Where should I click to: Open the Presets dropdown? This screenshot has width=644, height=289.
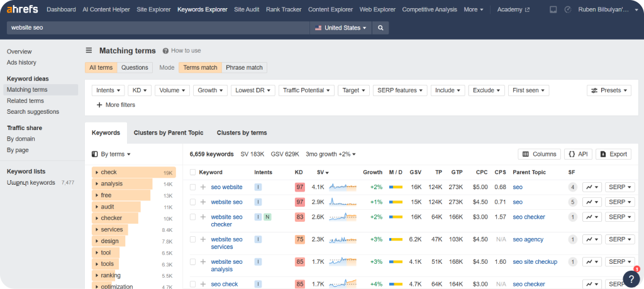pos(609,90)
